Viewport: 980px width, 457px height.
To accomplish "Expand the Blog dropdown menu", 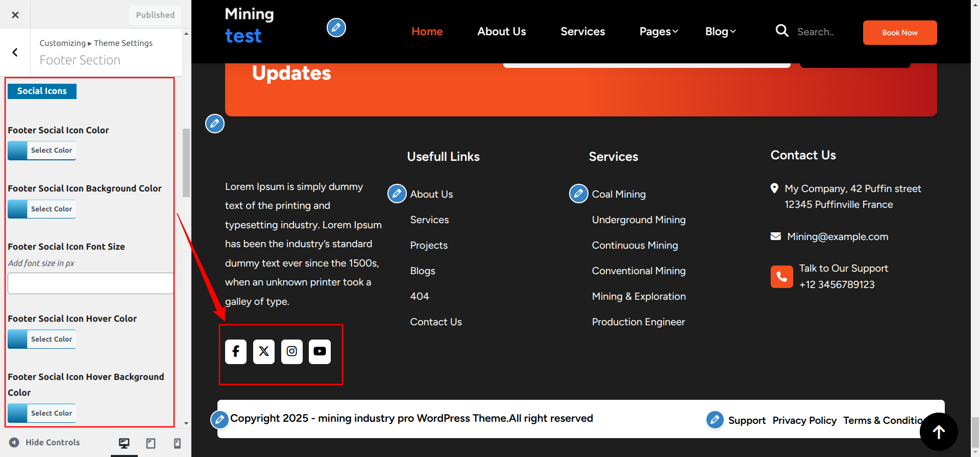I will pyautogui.click(x=720, y=32).
